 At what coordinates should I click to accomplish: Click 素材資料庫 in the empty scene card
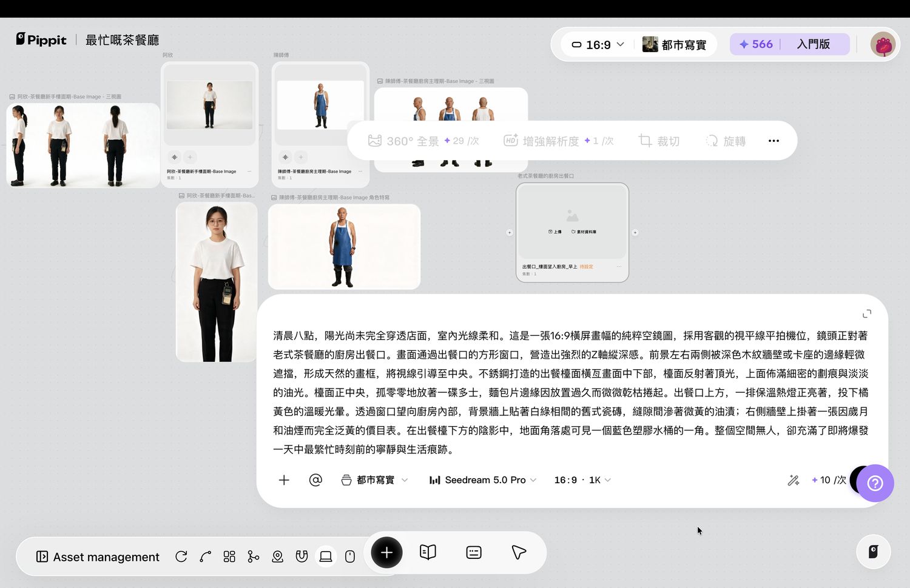tap(584, 232)
